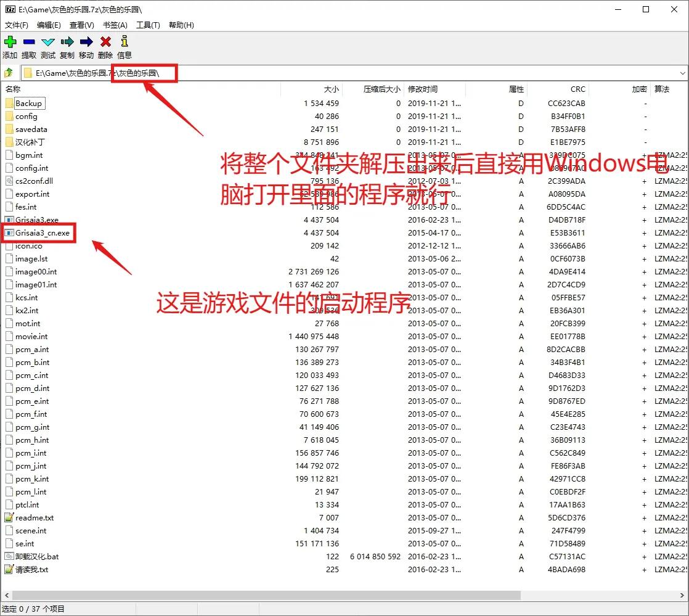The height and width of the screenshot is (616, 689).
Task: Expand the address bar path dropdown
Action: pos(682,73)
